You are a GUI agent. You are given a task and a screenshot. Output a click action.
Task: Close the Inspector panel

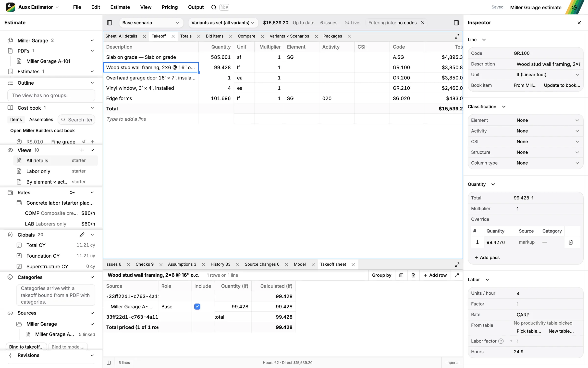coord(579,23)
